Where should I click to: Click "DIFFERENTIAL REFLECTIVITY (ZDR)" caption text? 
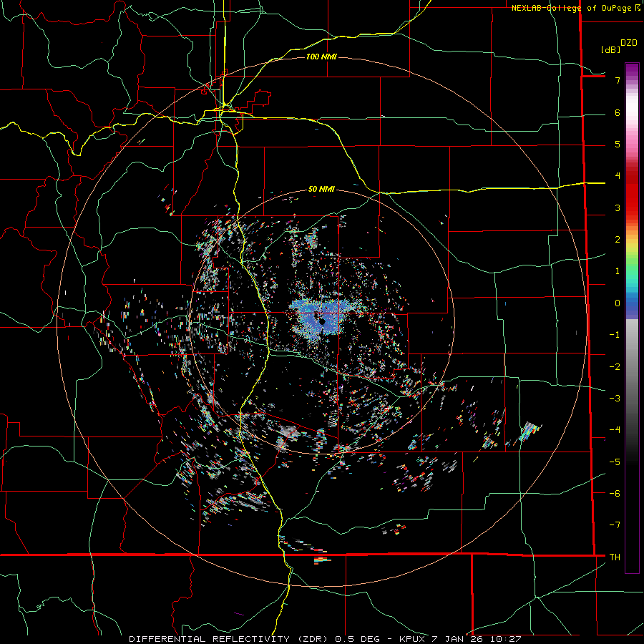(230, 639)
